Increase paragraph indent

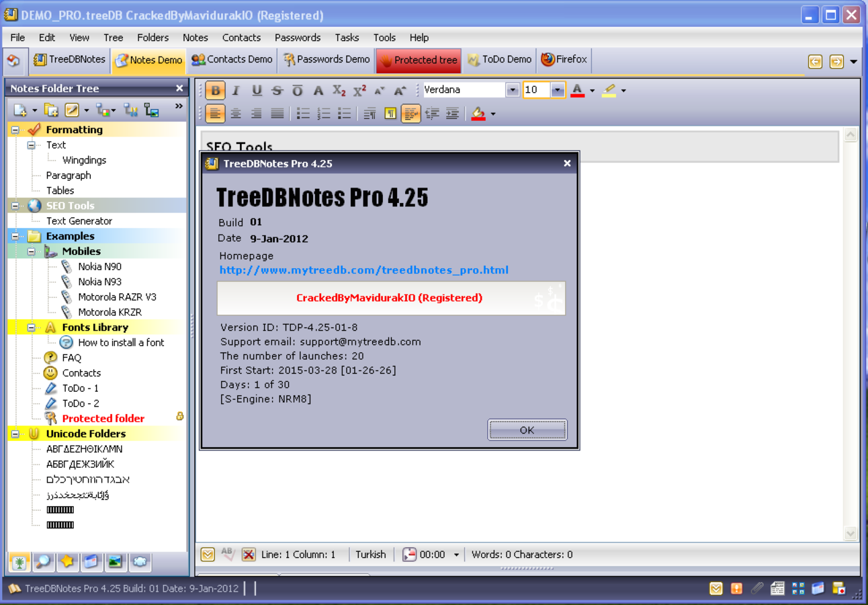(x=452, y=114)
